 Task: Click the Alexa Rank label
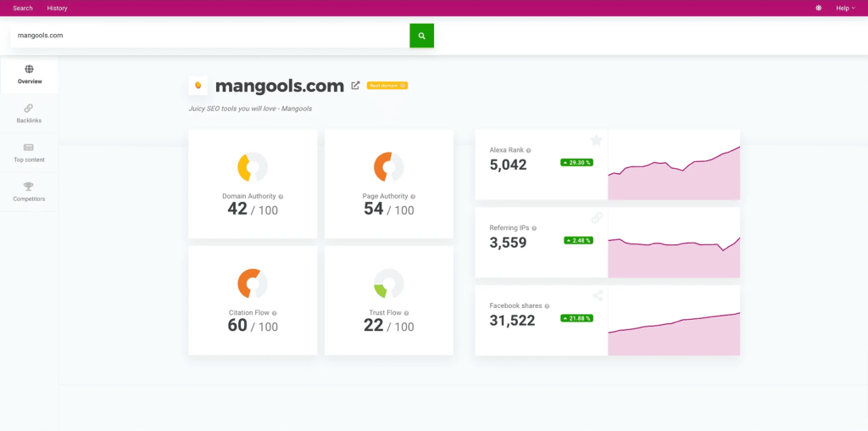point(507,150)
